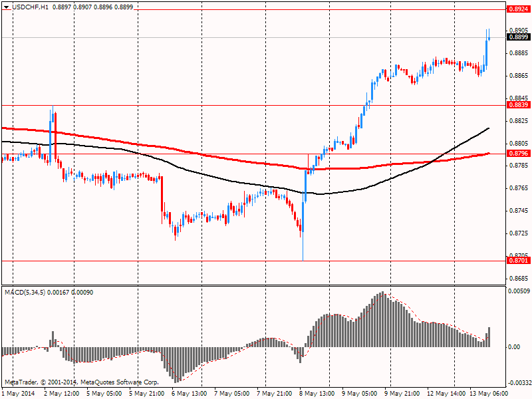This screenshot has height=399, width=532.
Task: Select the 0.8701 support line price label
Action: coord(519,260)
